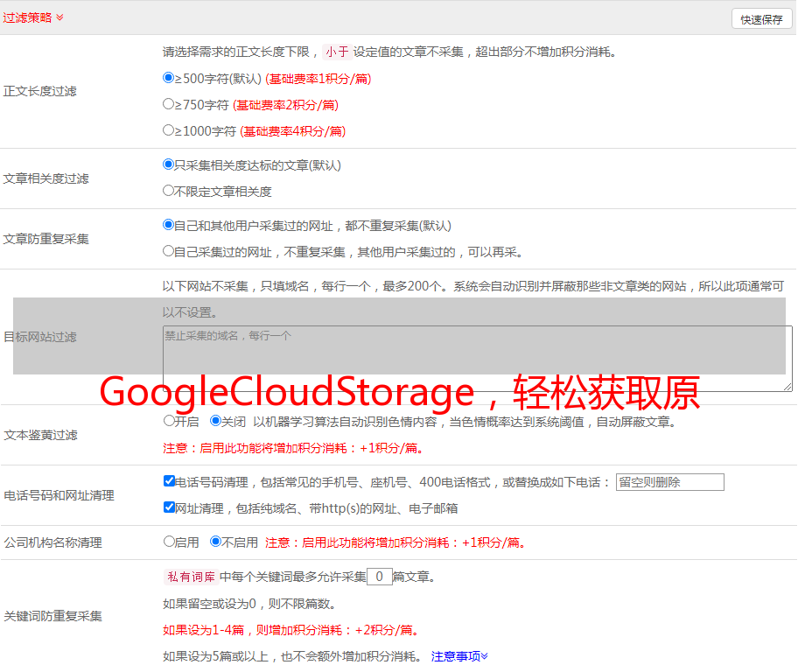Click the 小于 highlighted tag
798x672 pixels.
point(337,52)
